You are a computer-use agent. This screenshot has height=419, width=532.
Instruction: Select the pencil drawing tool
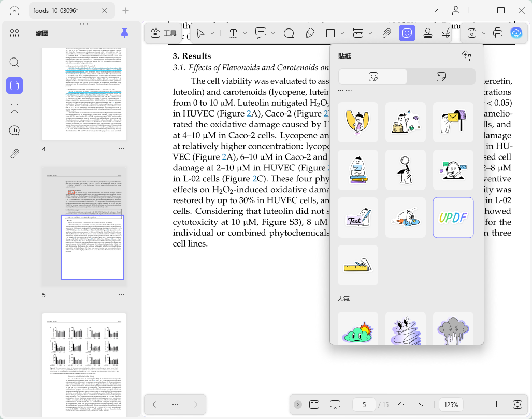pyautogui.click(x=310, y=33)
